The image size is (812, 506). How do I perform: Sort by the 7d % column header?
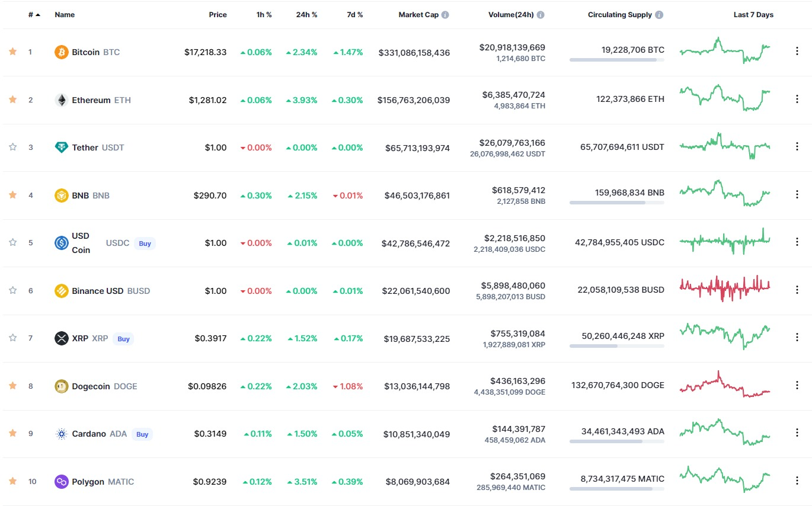point(354,15)
